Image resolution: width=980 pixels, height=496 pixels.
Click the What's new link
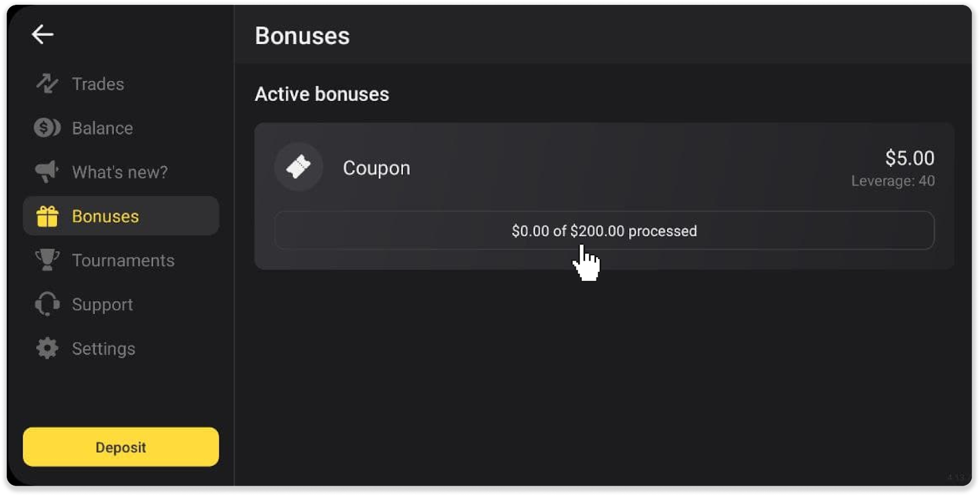tap(119, 171)
